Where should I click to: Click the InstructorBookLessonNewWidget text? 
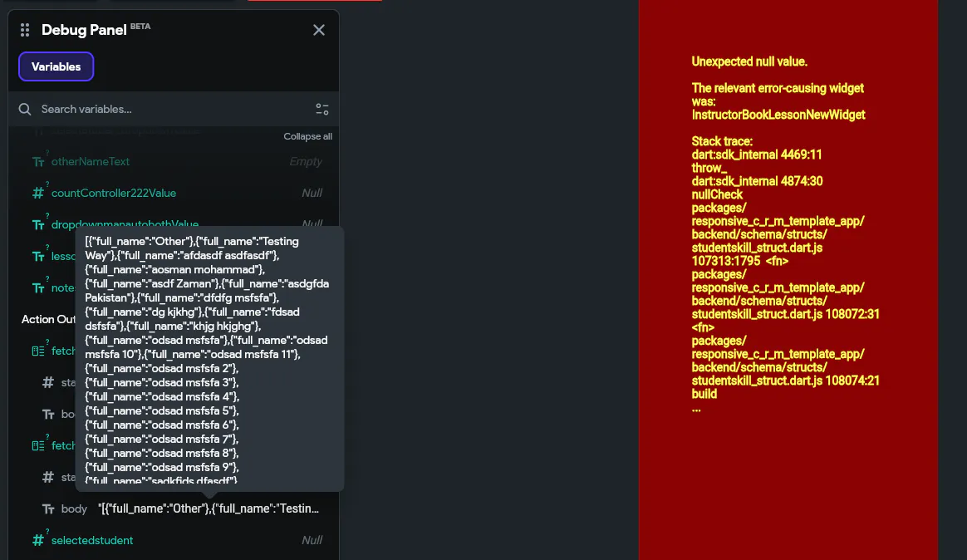click(778, 115)
